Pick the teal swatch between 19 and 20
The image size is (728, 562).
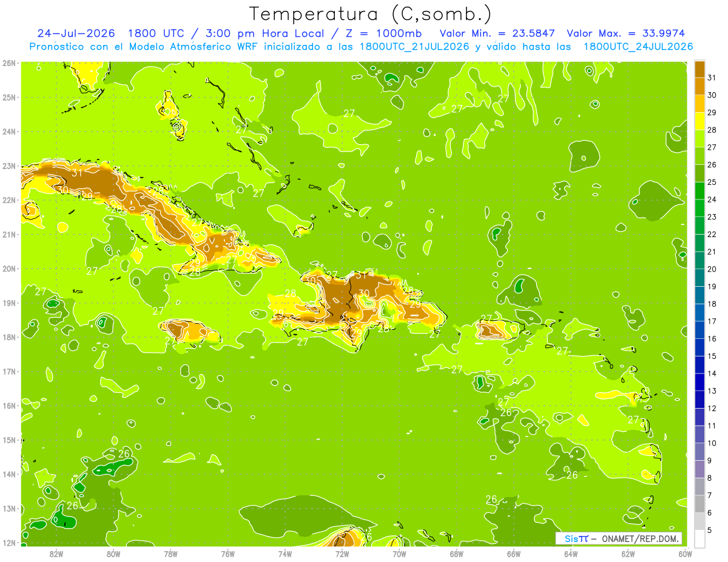point(699,278)
